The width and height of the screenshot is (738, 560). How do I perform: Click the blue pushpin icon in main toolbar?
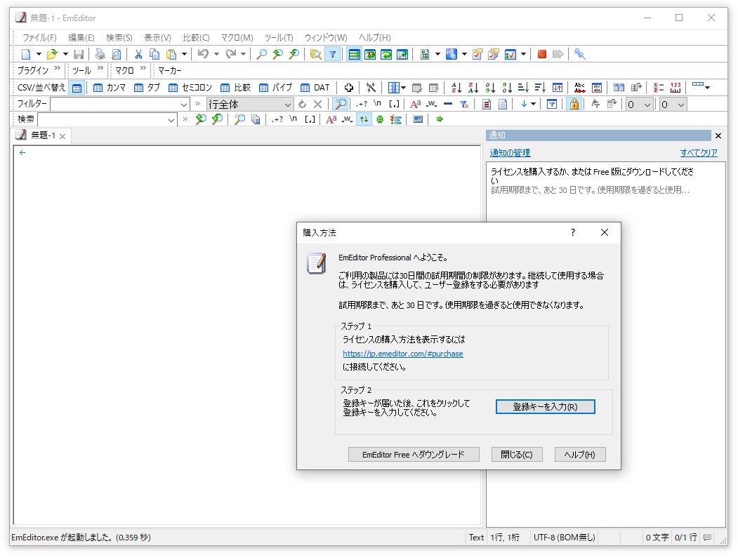580,54
